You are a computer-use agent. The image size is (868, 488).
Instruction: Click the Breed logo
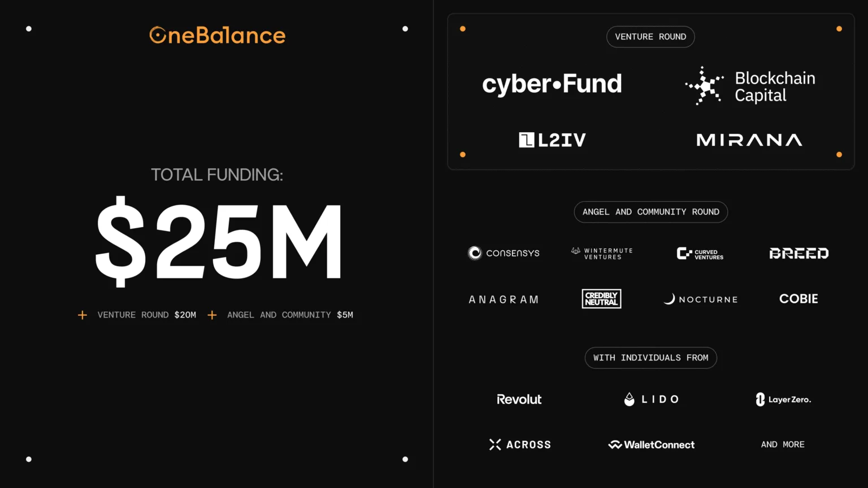tap(798, 254)
